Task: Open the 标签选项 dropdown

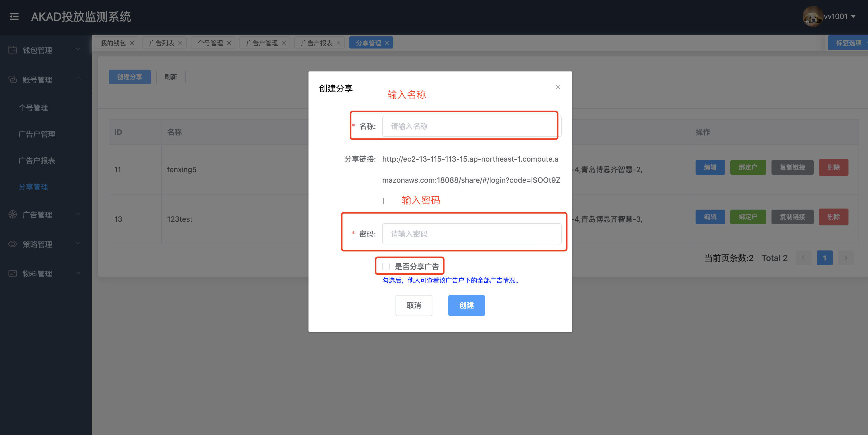Action: pos(848,43)
